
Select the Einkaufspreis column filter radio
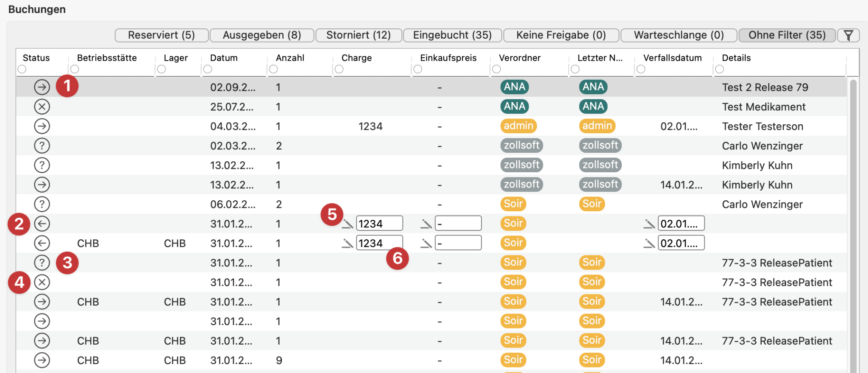point(418,69)
